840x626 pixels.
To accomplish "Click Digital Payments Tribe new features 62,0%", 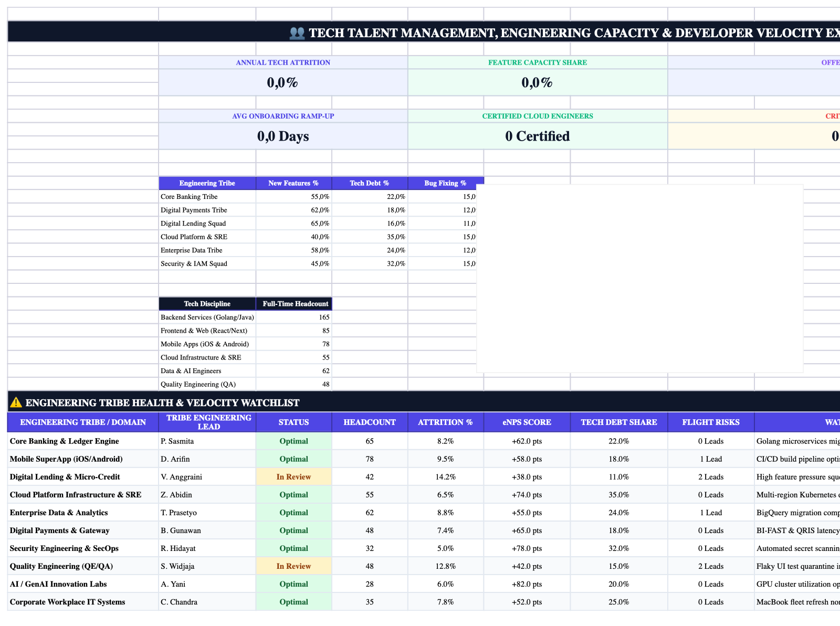I will (293, 210).
